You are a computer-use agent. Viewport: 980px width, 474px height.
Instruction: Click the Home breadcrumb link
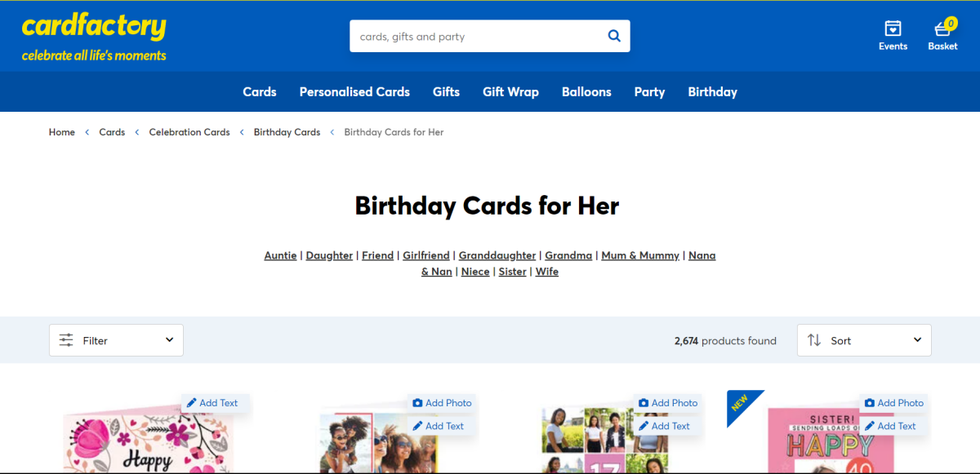tap(62, 132)
